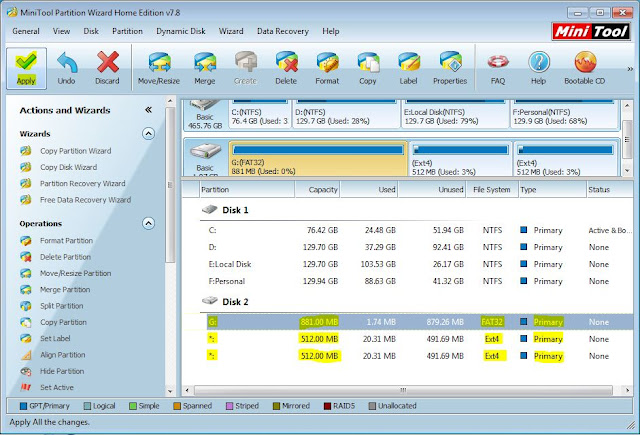Screen dimensions: 640x435
Task: Collapse the Wizards section
Action: [x=148, y=133]
